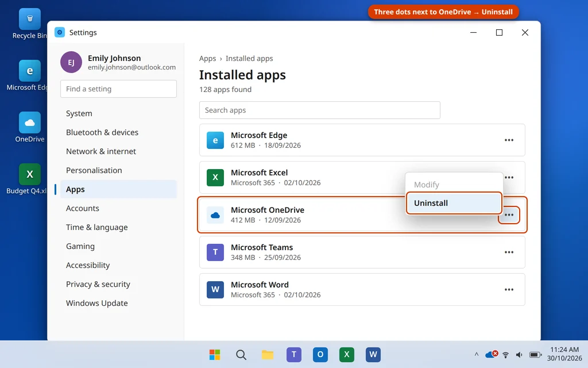Focus the Find a setting search box

118,89
